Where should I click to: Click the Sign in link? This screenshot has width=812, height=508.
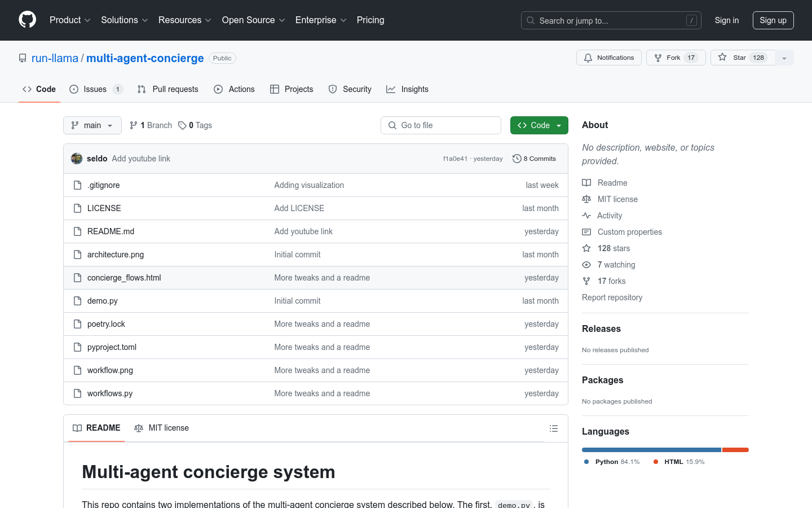click(x=726, y=20)
